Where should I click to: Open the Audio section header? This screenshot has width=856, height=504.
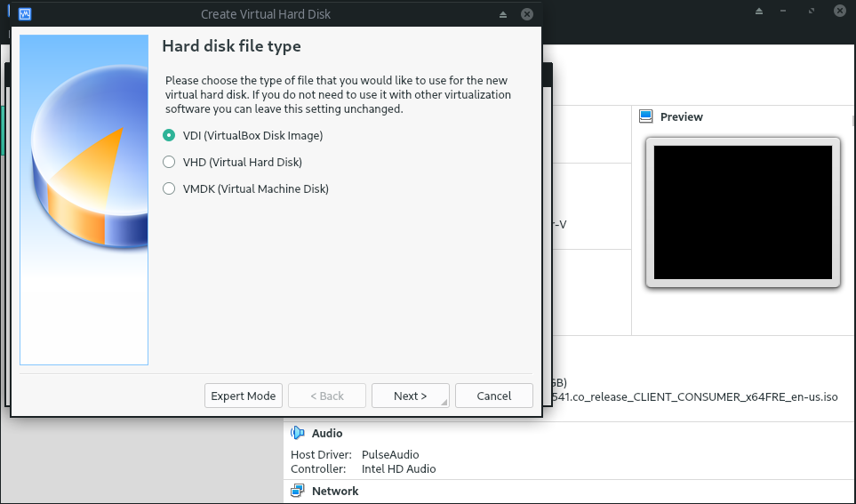(327, 433)
